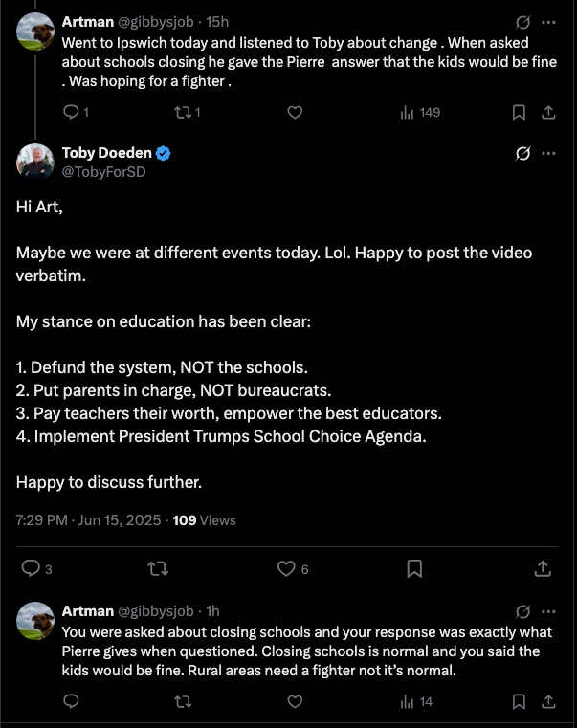Open Grok icon on Artman's top post
Screen dimensions: 577x728
(x=522, y=22)
